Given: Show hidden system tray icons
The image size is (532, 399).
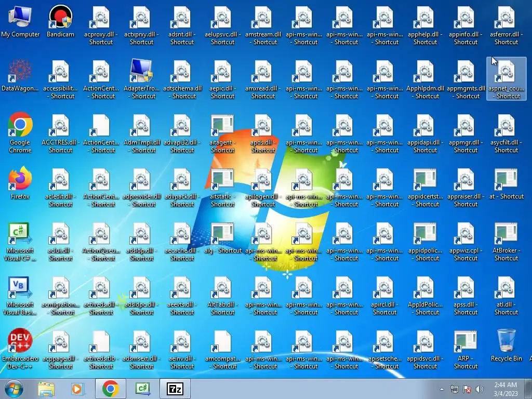Looking at the screenshot, I should click(442, 390).
